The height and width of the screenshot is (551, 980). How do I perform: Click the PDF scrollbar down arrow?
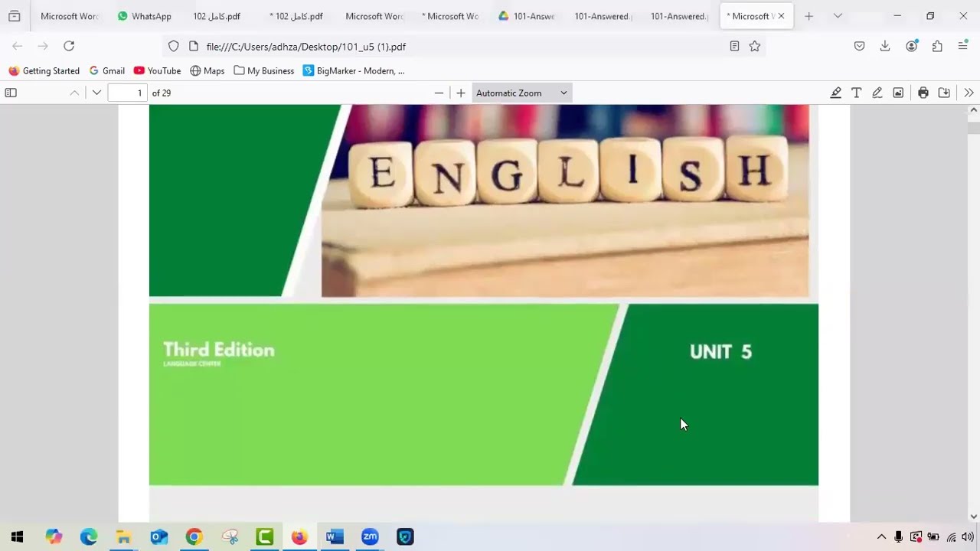click(x=973, y=517)
